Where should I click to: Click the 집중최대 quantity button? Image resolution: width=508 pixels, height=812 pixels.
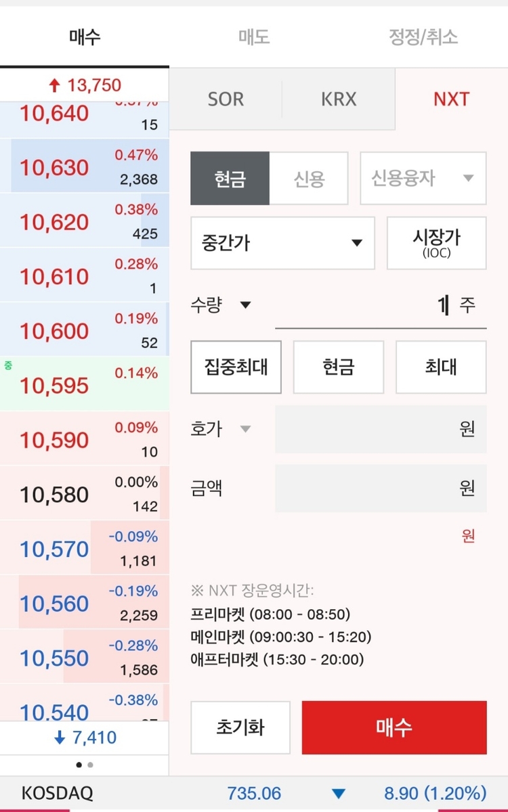click(236, 367)
